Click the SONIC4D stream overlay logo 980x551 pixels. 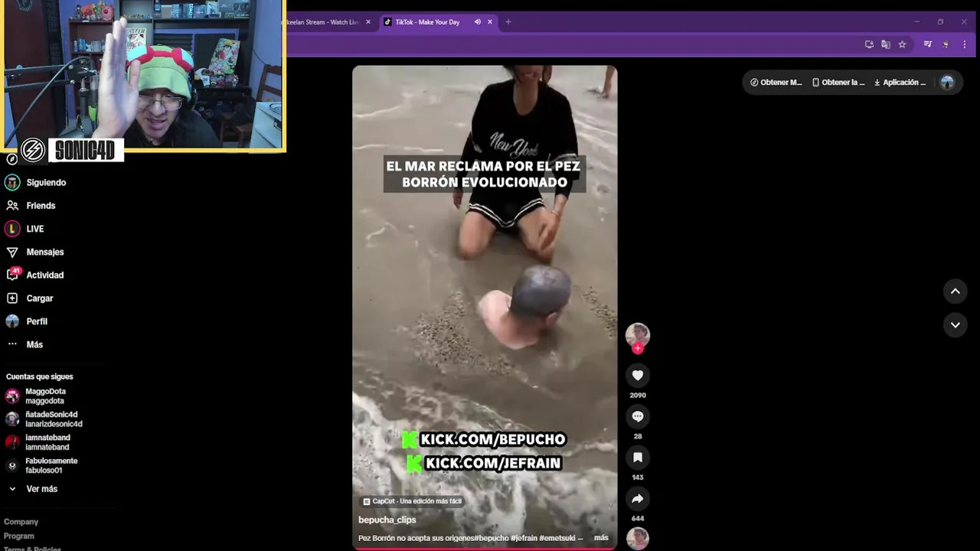point(70,150)
